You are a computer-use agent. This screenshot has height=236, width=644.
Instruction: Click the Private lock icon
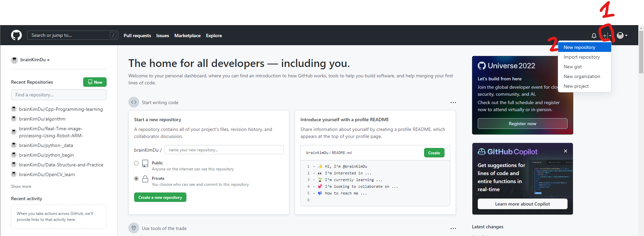coord(145,179)
